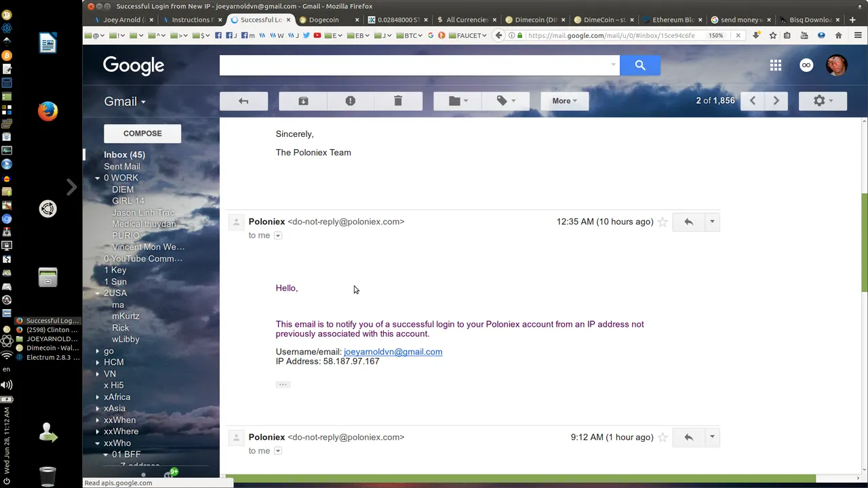Open more options for 12:35 AM message
868x488 pixels.
712,222
